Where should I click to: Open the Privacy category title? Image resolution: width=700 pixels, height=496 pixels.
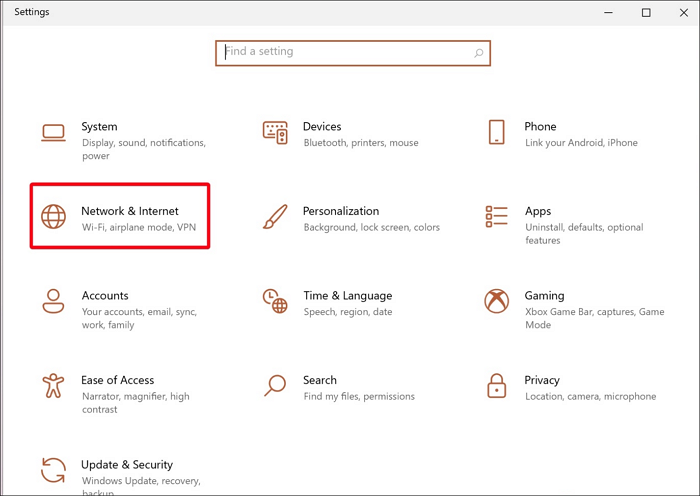tap(542, 380)
